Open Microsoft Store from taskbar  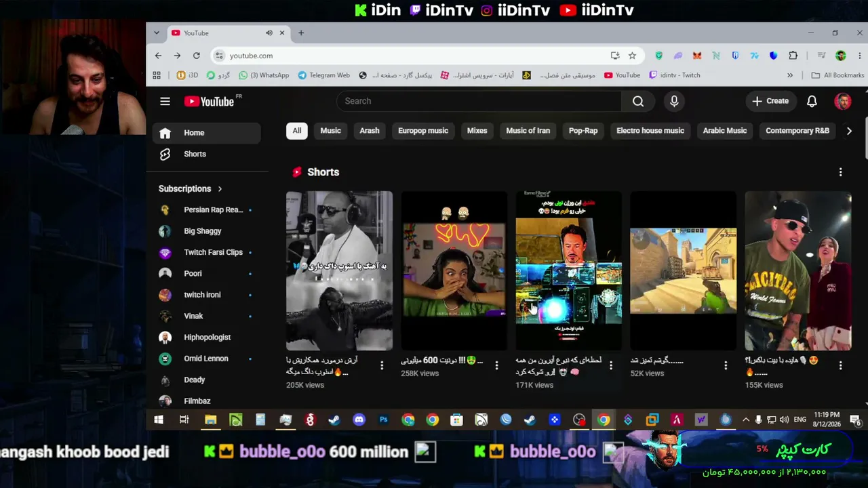(x=457, y=420)
